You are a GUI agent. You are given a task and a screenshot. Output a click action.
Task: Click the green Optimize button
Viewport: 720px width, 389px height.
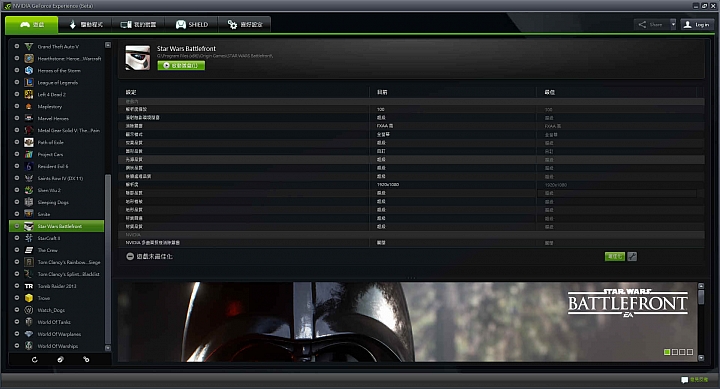click(615, 256)
